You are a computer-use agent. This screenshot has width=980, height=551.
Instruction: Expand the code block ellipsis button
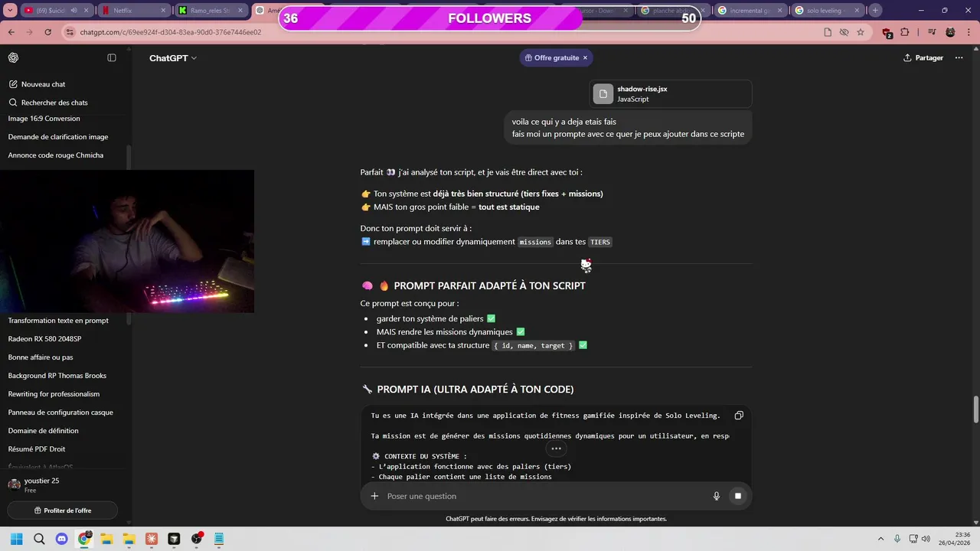click(x=557, y=448)
